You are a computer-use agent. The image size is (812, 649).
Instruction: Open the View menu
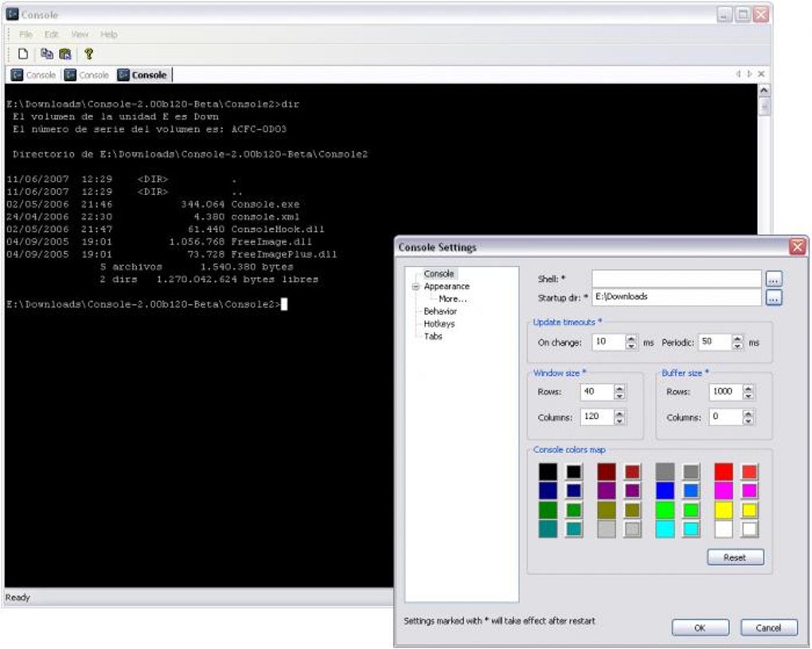click(x=80, y=34)
